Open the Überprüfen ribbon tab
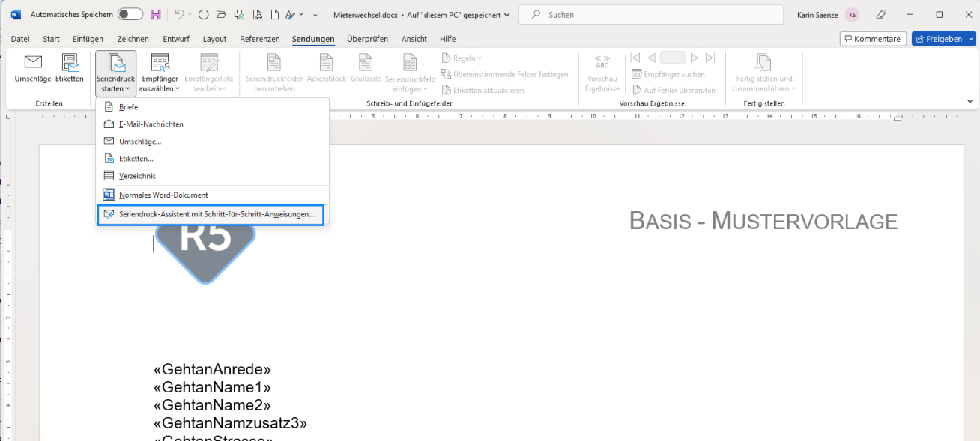980x441 pixels. point(368,39)
